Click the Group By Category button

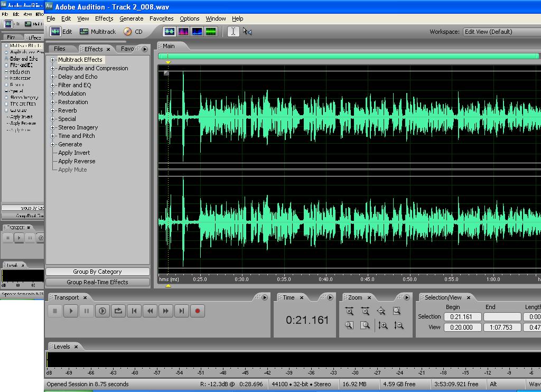[x=97, y=272]
